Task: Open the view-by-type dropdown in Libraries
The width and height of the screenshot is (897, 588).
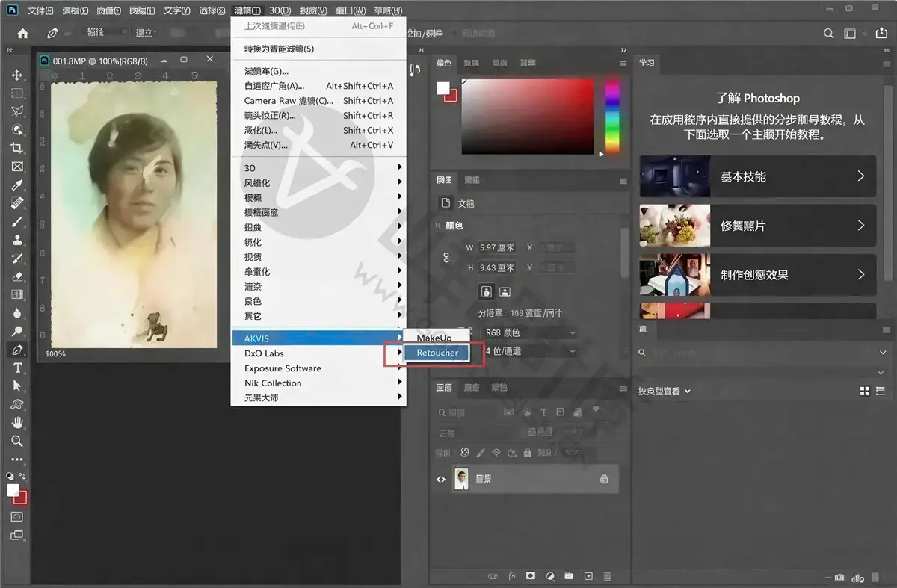Action: click(665, 391)
